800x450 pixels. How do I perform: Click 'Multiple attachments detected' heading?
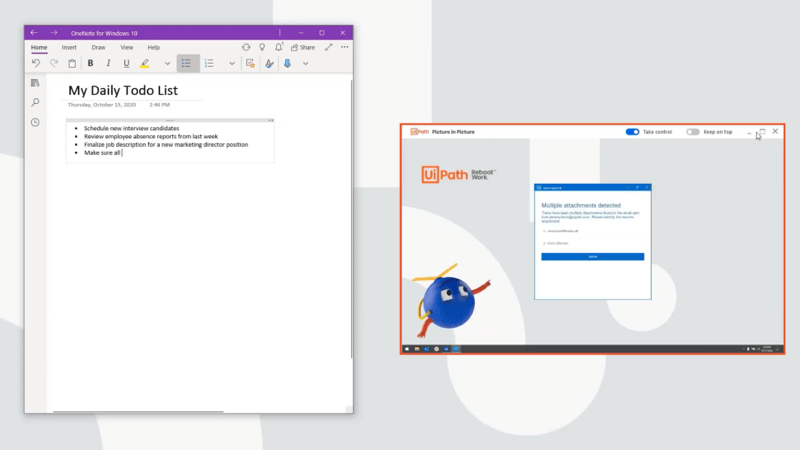[581, 205]
